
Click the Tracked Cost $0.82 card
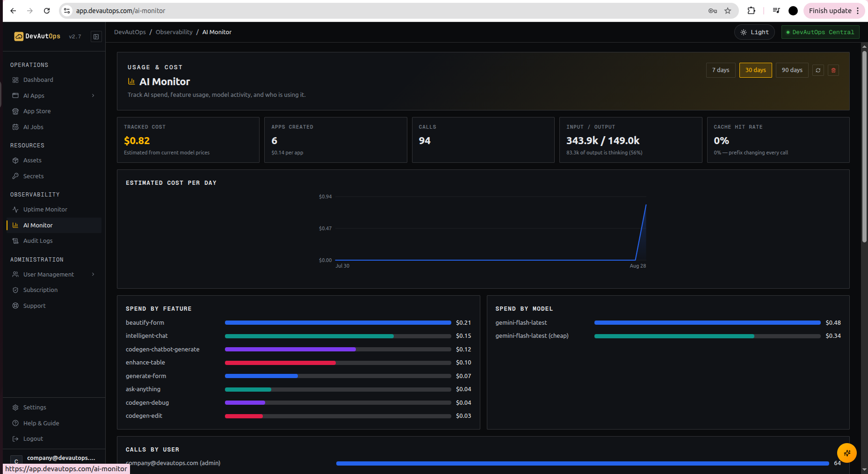click(188, 140)
